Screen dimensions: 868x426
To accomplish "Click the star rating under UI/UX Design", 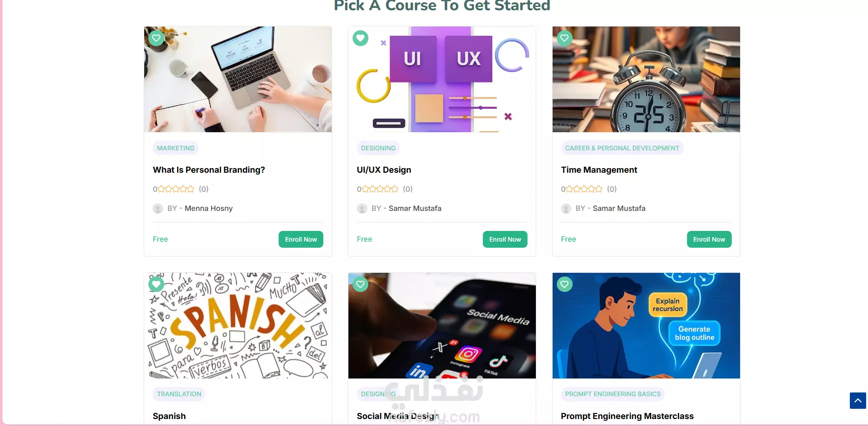I will pyautogui.click(x=380, y=189).
